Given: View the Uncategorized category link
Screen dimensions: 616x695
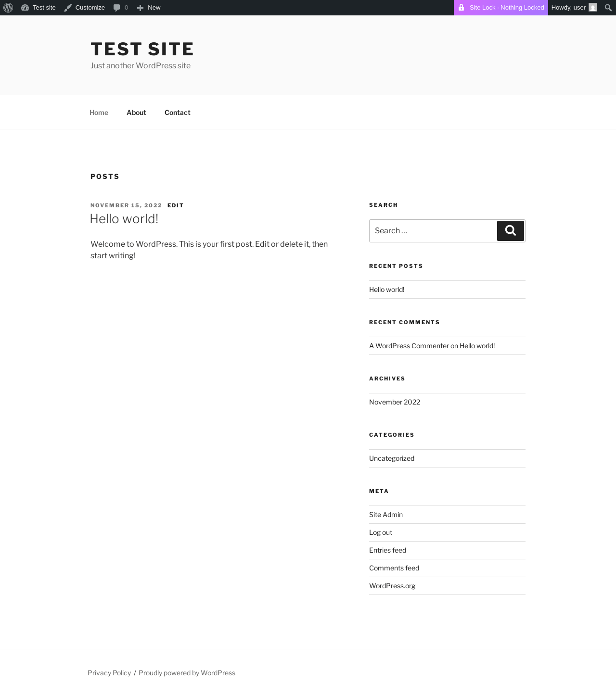Looking at the screenshot, I should coord(392,458).
